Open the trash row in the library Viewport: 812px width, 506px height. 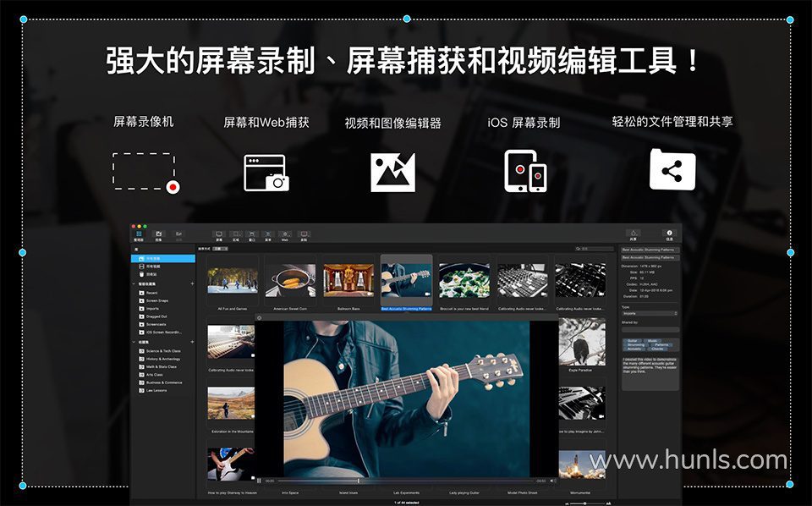click(163, 274)
